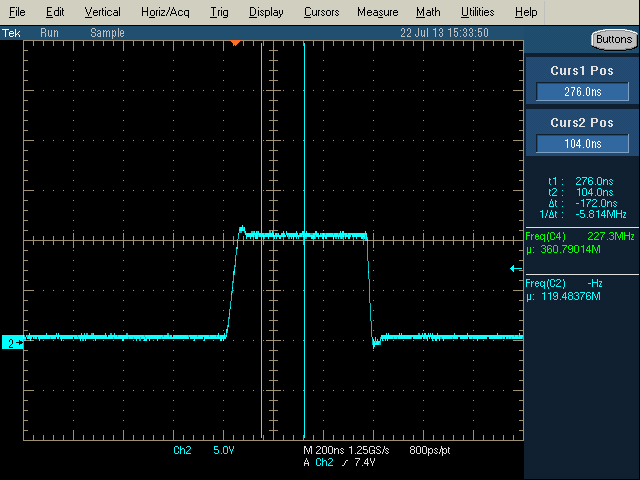Screen dimensions: 640x480
Task: Click the 1/Δt -5.814MHz readout
Action: tap(583, 214)
